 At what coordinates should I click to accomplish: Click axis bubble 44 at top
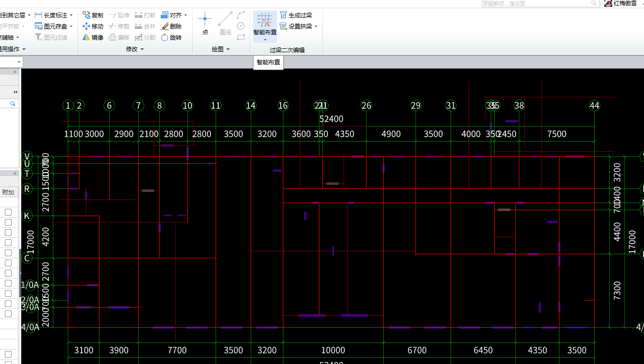pyautogui.click(x=594, y=105)
